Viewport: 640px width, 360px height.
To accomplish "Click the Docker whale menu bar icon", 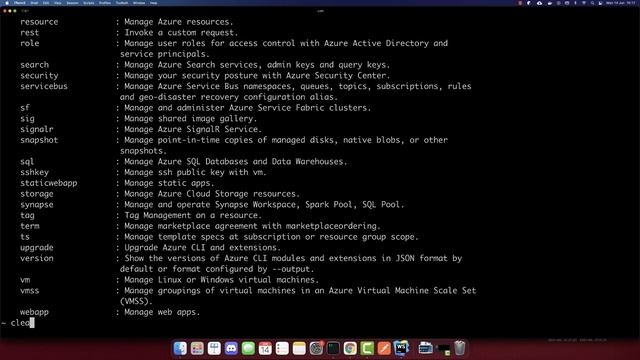I will coord(550,3).
